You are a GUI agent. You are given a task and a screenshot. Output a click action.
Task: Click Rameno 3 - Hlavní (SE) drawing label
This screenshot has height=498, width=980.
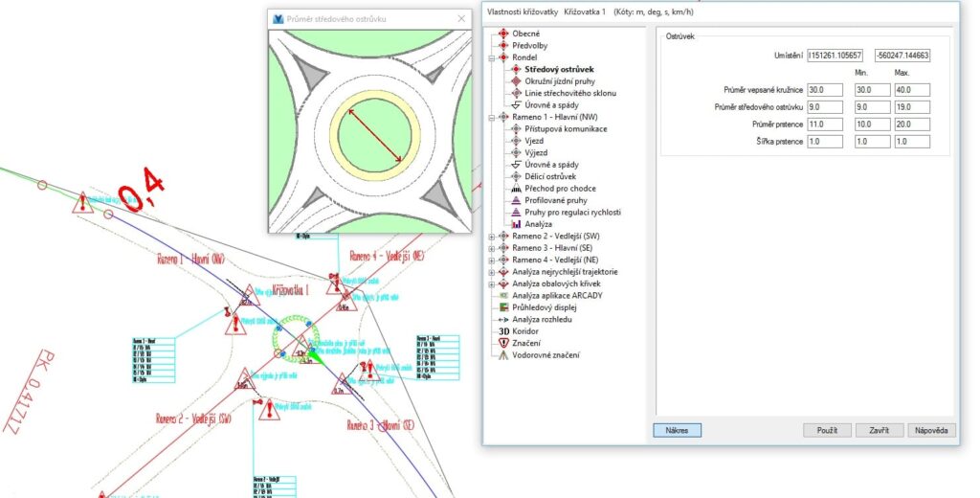tap(381, 425)
